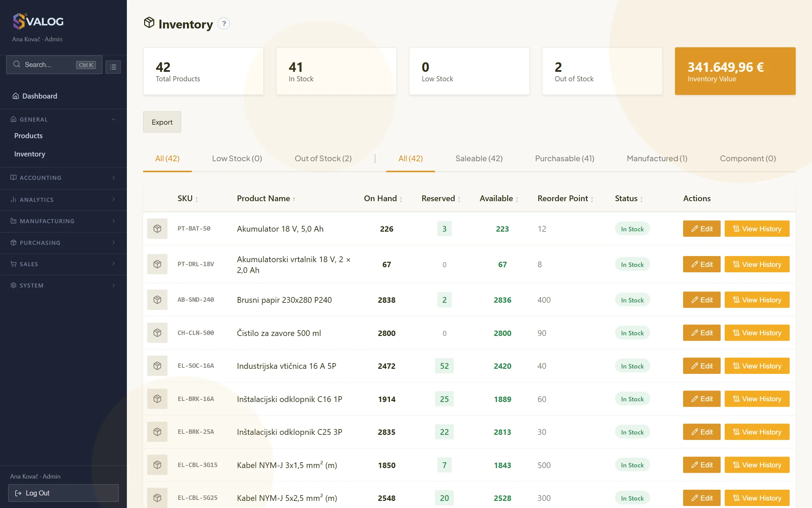Viewport: 812px width, 508px height.
Task: Click the product thumbnail for PT-BAT-50
Action: pos(157,229)
